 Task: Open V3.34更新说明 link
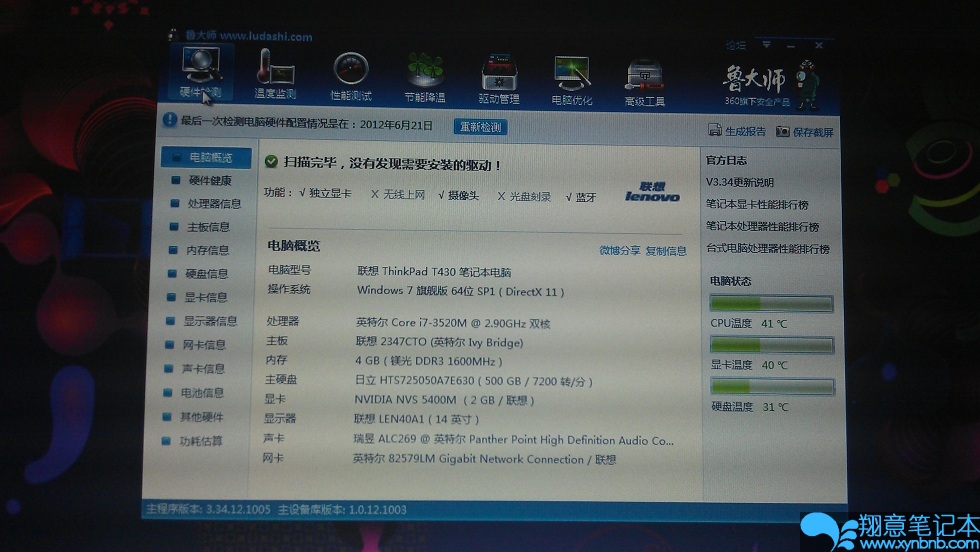click(739, 183)
